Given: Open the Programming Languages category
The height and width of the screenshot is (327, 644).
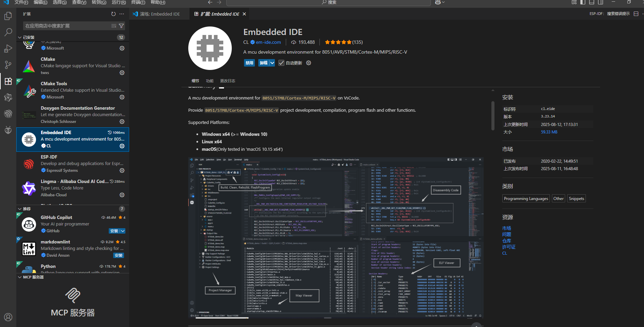Looking at the screenshot, I should pyautogui.click(x=526, y=199).
